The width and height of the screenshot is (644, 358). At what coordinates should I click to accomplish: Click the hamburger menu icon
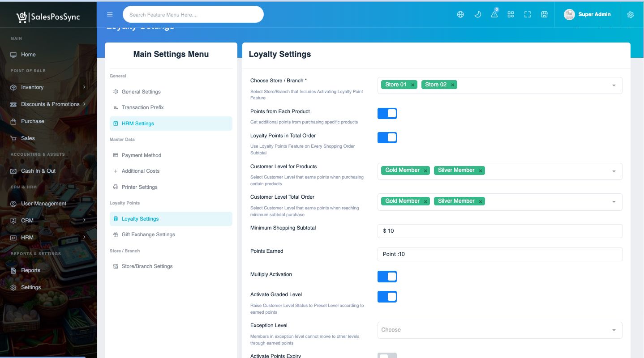110,14
